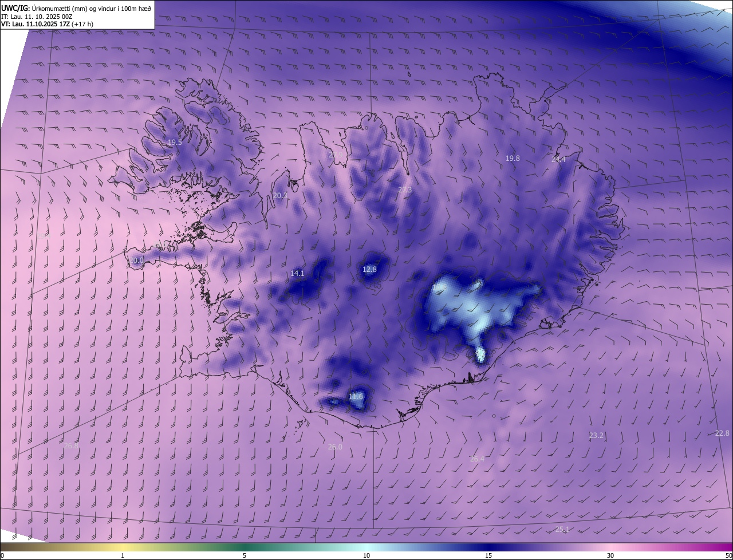Viewport: 733px width, 560px height.
Task: Click the 24.4 value label
Action: pyautogui.click(x=558, y=160)
